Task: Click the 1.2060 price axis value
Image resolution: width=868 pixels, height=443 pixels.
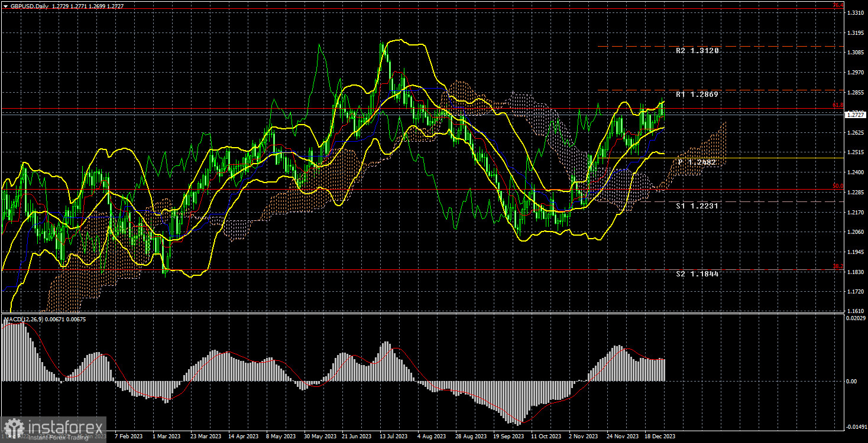Action: coord(856,232)
